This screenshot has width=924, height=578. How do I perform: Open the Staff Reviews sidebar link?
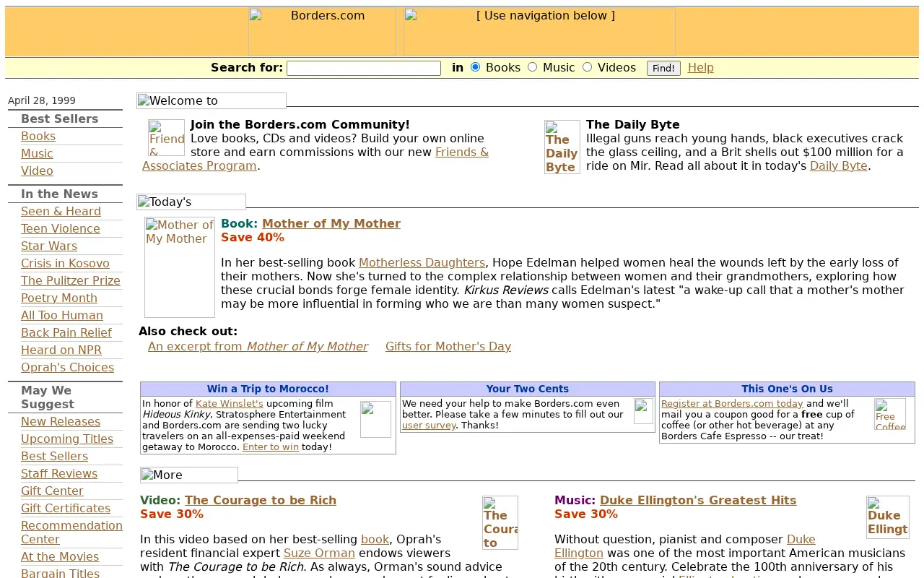[59, 473]
